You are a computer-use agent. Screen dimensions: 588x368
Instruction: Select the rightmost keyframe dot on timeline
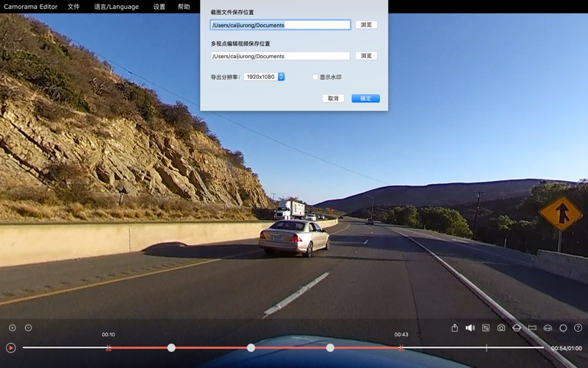click(330, 347)
